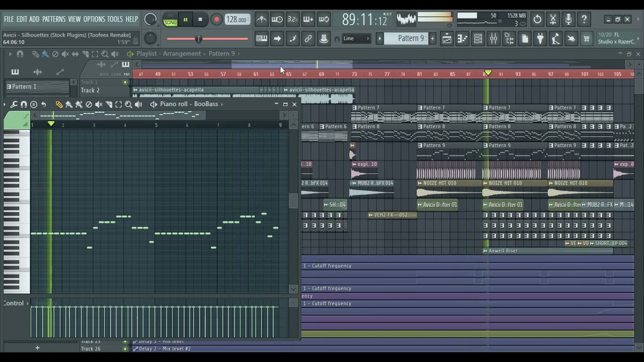Click the red Record button

pos(216,20)
